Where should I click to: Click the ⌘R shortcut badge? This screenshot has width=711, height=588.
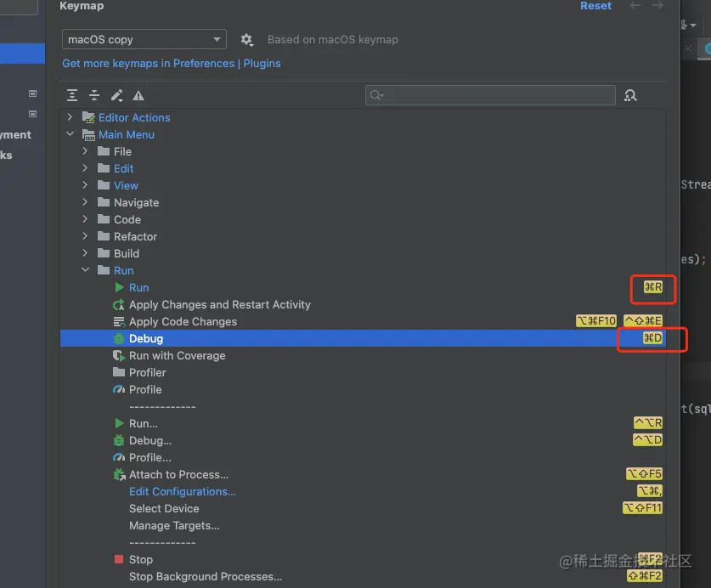coord(653,287)
